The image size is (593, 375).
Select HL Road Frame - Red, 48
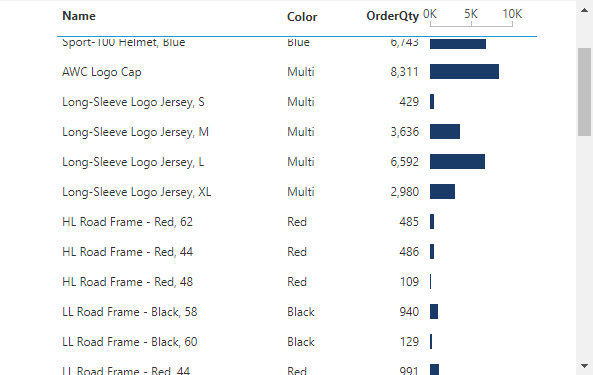point(127,282)
